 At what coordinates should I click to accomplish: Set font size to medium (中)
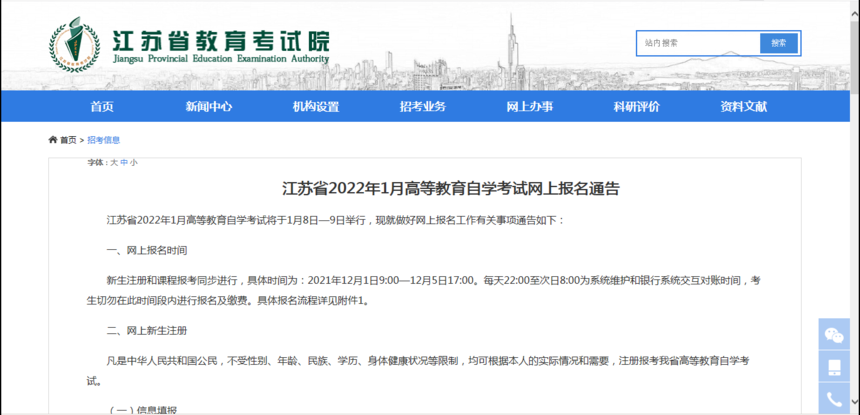[x=123, y=162]
